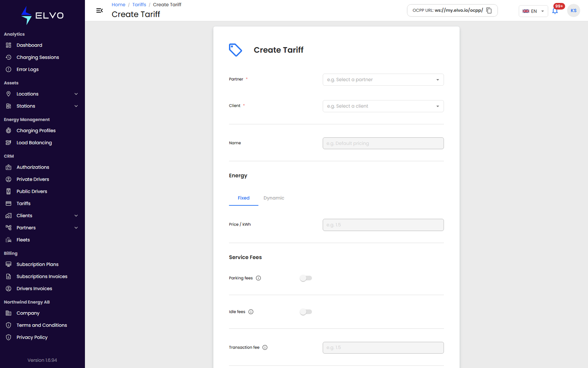Image resolution: width=588 pixels, height=368 pixels.
Task: Click the Drivers Invoices icon
Action: (x=8, y=289)
